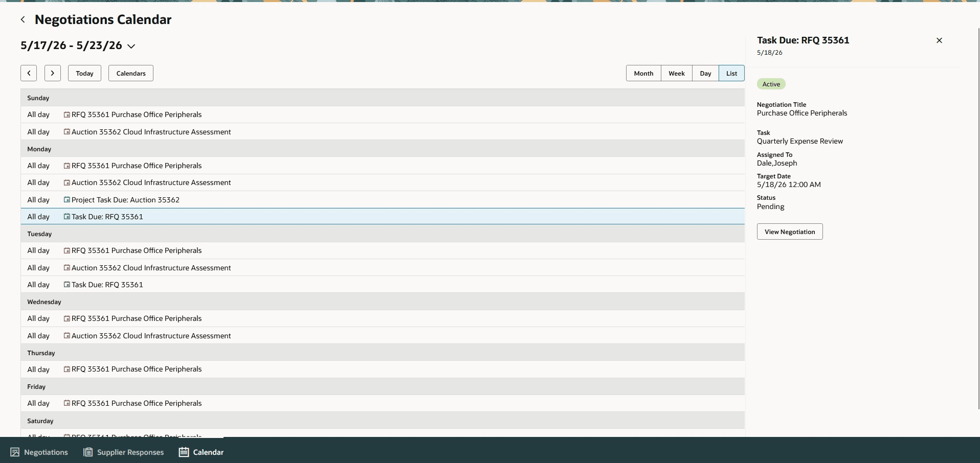The image size is (980, 463).
Task: Go to previous week with left arrow
Action: 29,73
